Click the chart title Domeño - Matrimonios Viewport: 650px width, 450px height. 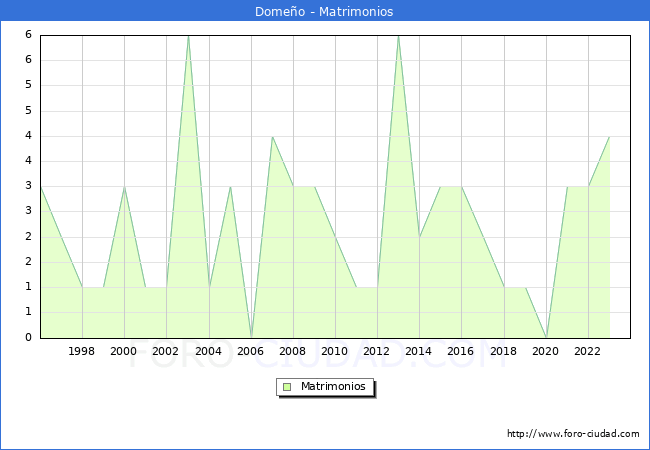point(325,11)
